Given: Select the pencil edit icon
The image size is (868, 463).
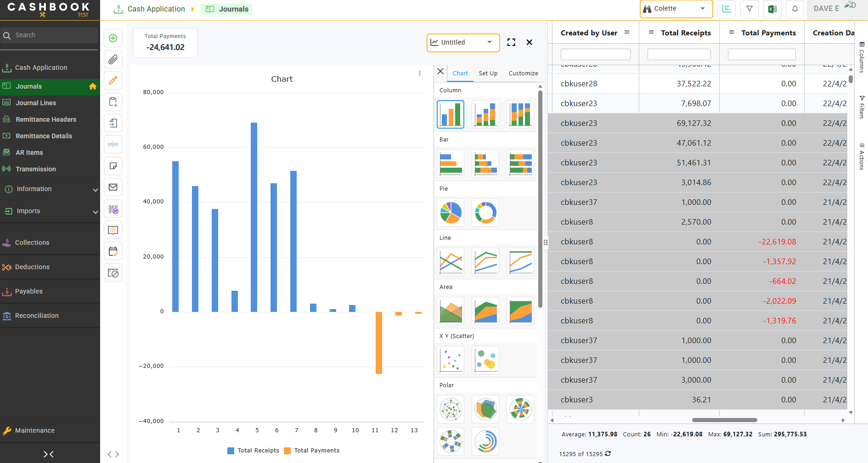Looking at the screenshot, I should tap(113, 80).
